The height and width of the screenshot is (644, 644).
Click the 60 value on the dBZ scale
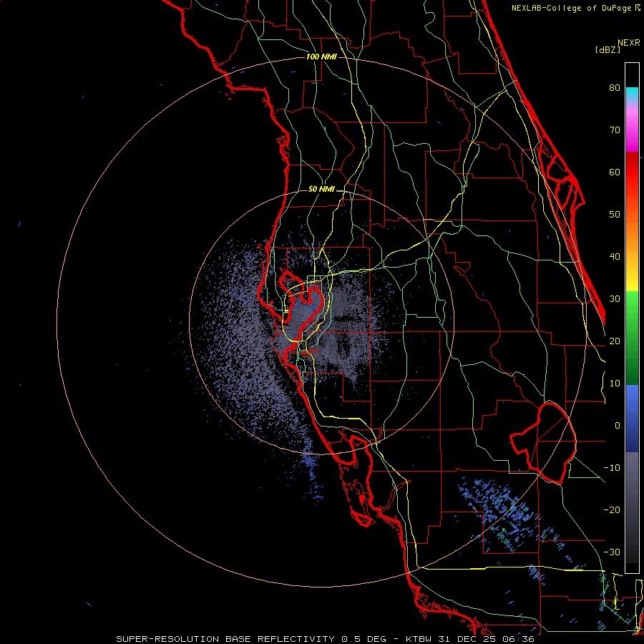(615, 172)
